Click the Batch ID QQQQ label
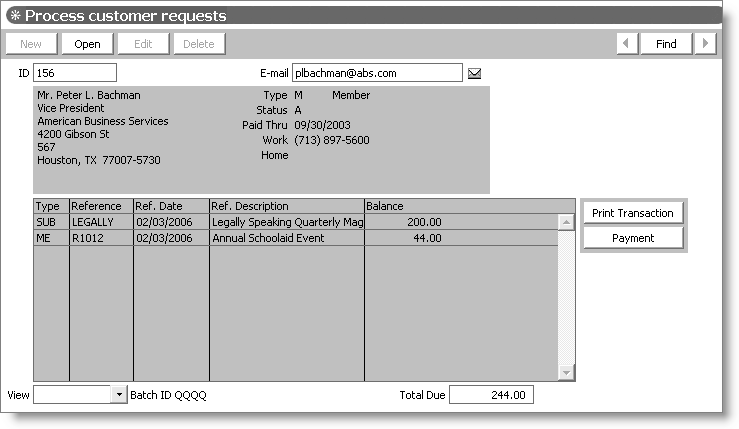Image resolution: width=739 pixels, height=429 pixels. coord(168,395)
